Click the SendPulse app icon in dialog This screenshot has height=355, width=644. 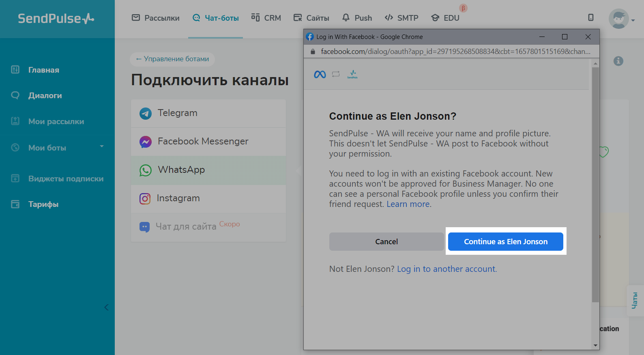pyautogui.click(x=352, y=74)
